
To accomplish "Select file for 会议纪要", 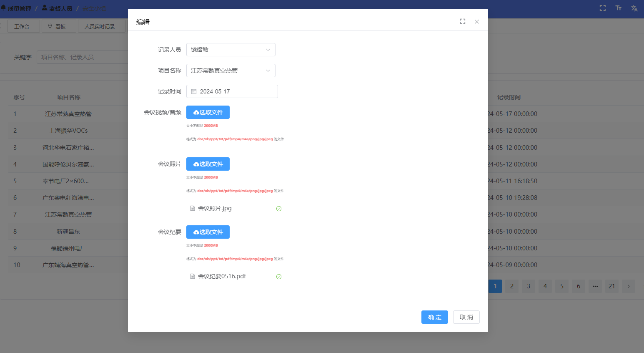I will (208, 232).
